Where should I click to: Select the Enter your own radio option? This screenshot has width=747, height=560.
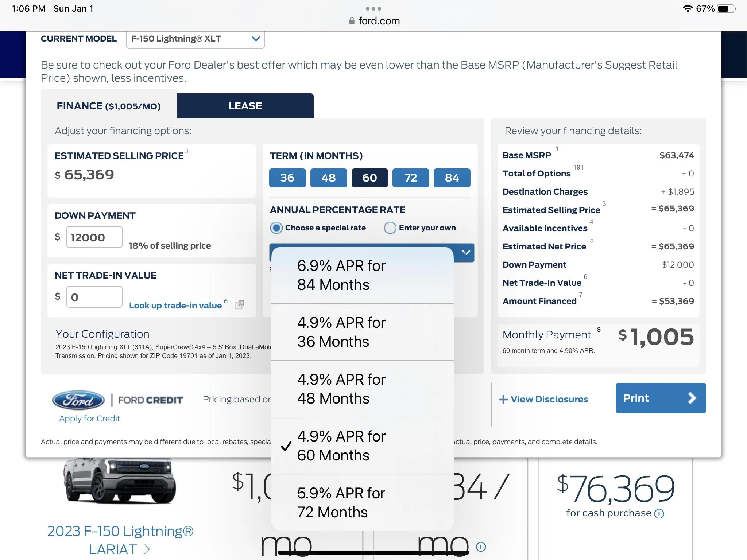click(x=390, y=228)
